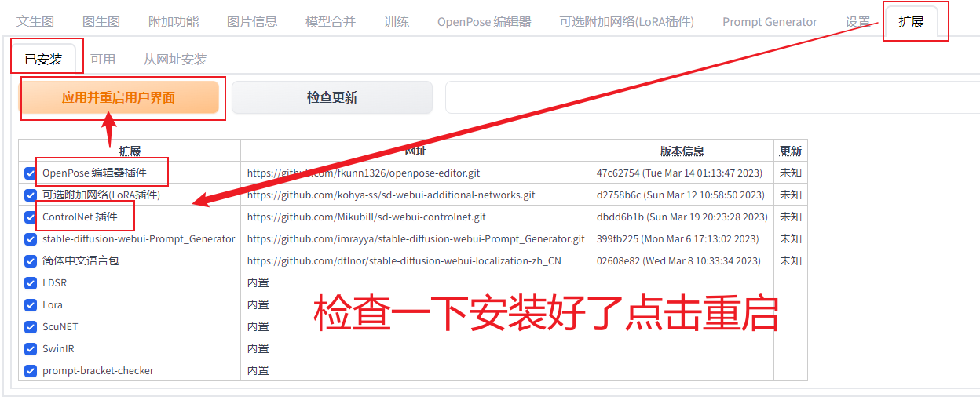Click the OpenPose 编辑器插件 extension name
Screen dimensions: 980x404
point(94,173)
